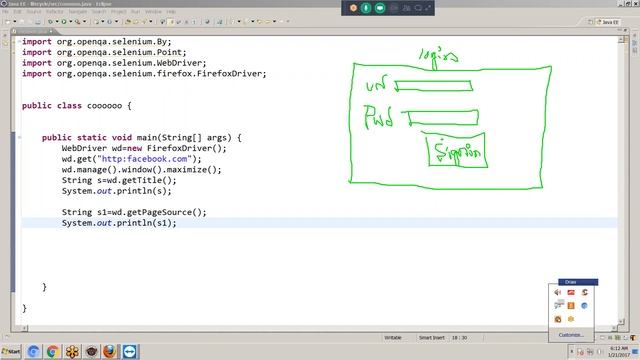
Task: Show hidden tray icons arrow
Action: [x=571, y=351]
